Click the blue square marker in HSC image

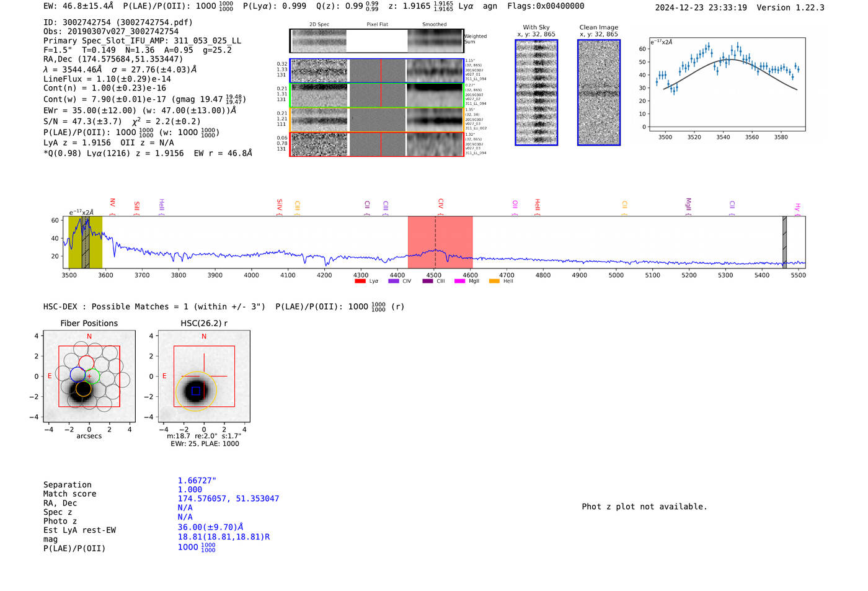pos(196,391)
